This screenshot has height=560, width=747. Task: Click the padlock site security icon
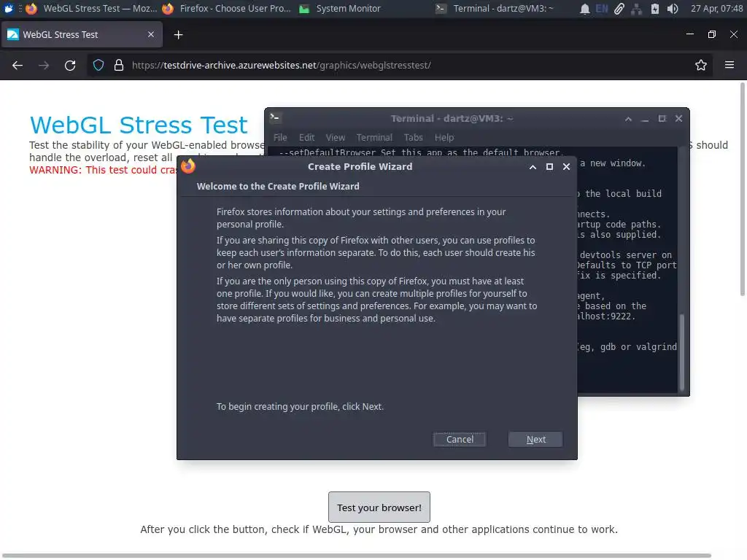click(119, 65)
